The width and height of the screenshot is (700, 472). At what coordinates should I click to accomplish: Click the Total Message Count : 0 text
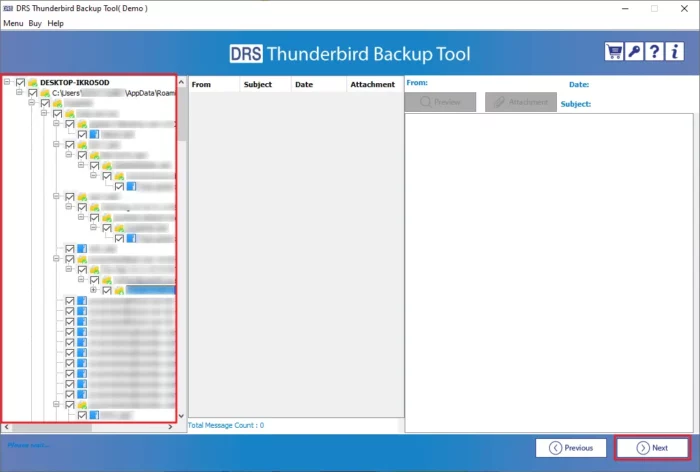tap(226, 425)
